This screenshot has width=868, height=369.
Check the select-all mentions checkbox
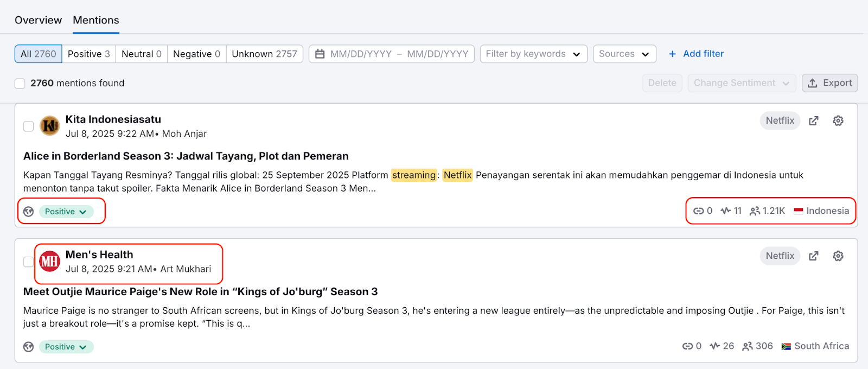click(x=20, y=83)
